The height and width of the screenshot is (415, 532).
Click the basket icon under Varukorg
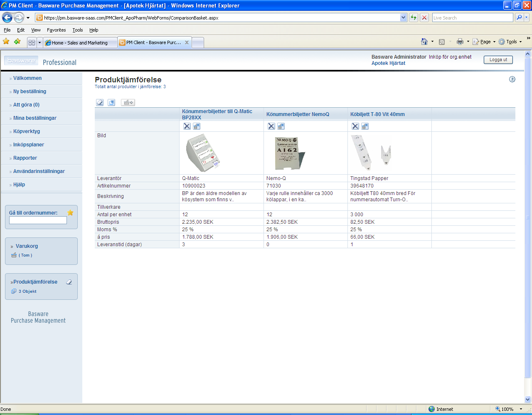[14, 255]
